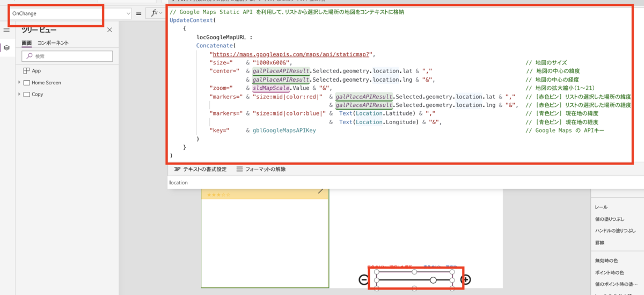Expand the hamburger menu in left rail
Viewport: 644px width, 295px height.
click(6, 31)
